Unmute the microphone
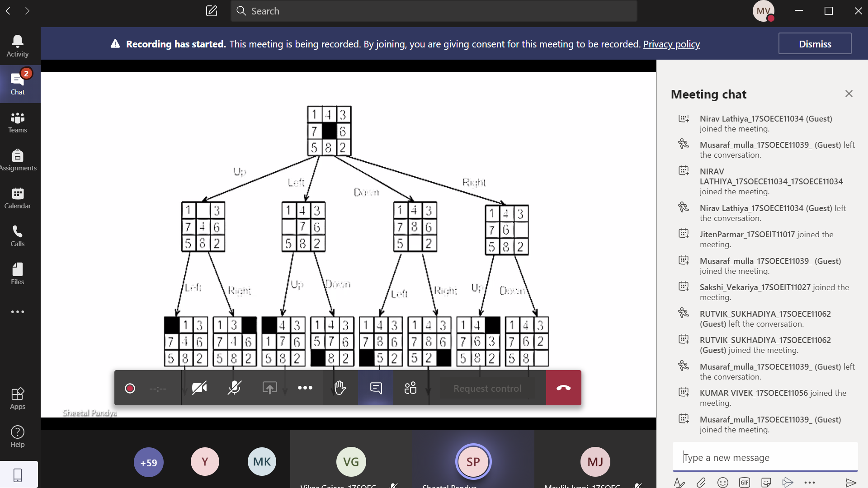 234,388
